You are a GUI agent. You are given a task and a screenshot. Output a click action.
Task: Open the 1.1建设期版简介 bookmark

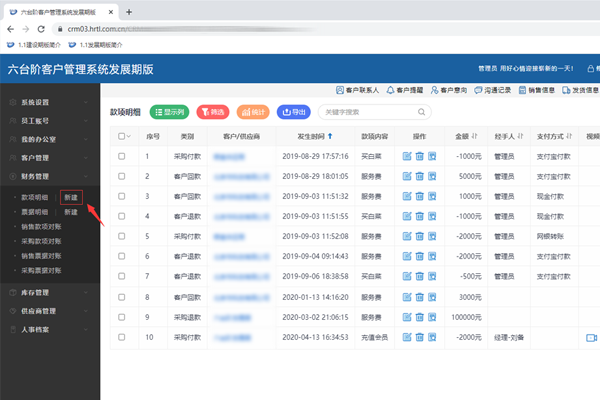tap(34, 45)
